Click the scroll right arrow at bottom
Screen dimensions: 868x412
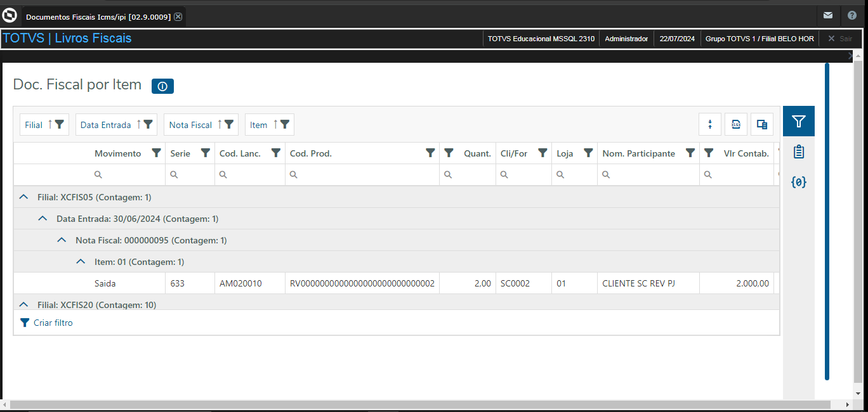848,404
